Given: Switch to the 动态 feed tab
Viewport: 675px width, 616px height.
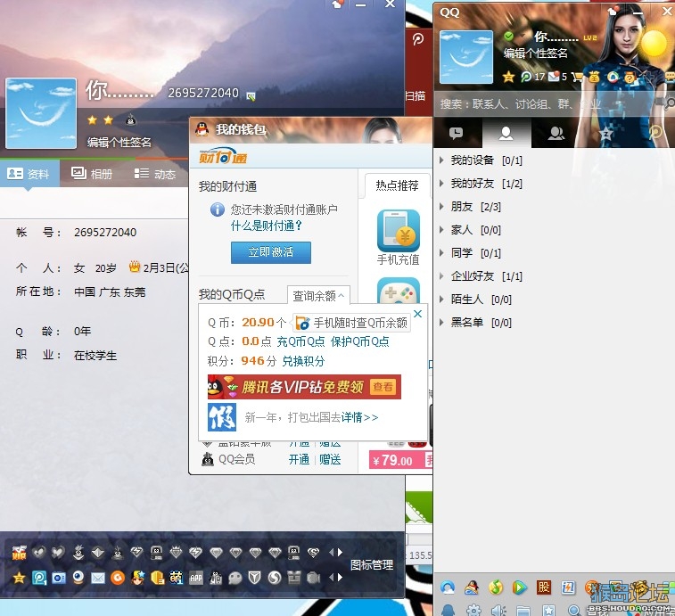Looking at the screenshot, I should pos(155,174).
